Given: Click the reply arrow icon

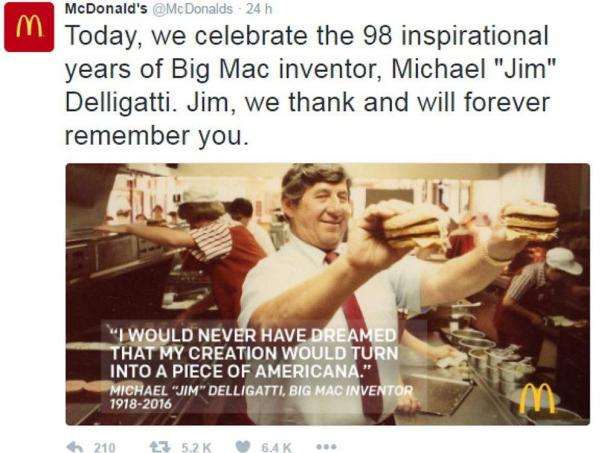Looking at the screenshot, I should [x=75, y=447].
